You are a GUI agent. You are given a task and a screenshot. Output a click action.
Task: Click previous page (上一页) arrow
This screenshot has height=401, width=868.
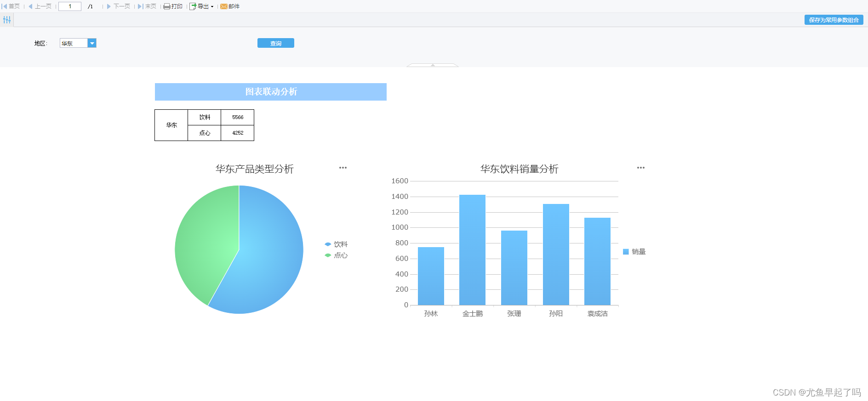[30, 6]
